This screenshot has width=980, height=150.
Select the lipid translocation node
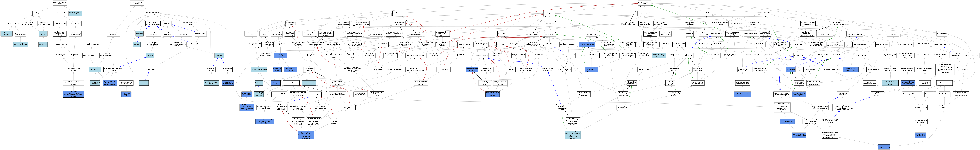[644, 70]
